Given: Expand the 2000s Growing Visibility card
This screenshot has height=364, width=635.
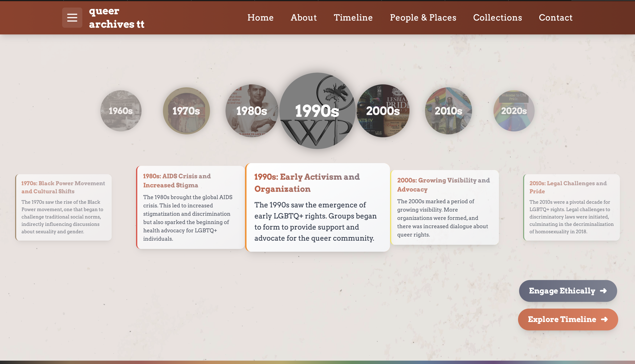Looking at the screenshot, I should click(445, 207).
